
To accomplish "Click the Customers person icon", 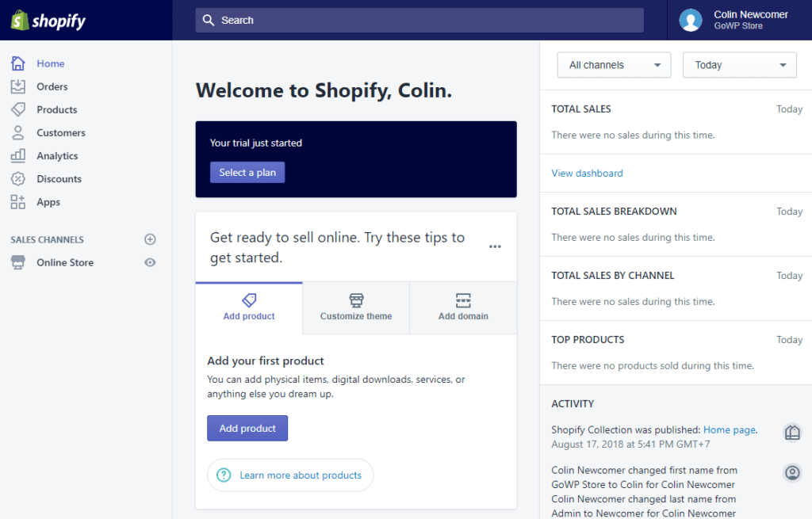I will (18, 132).
